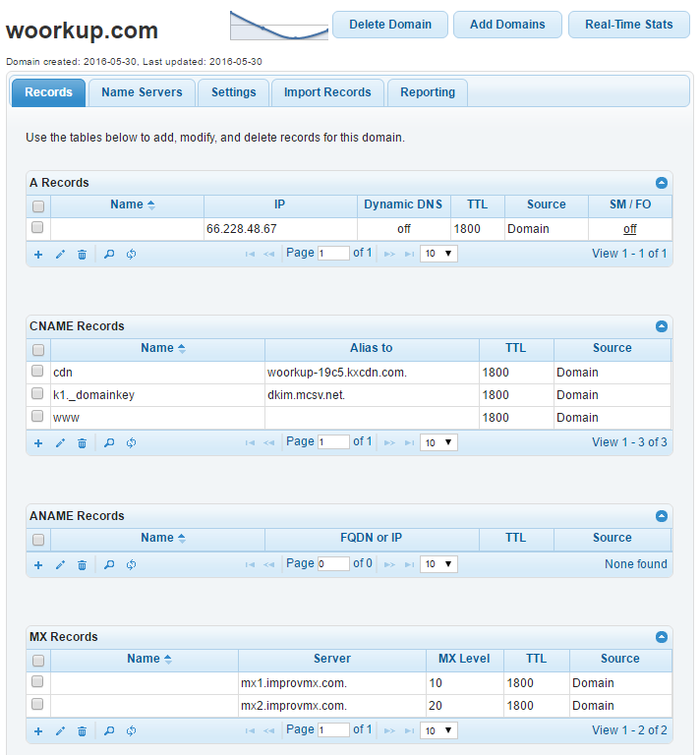
Task: Edit selected CNAME record with pencil icon
Action: [x=60, y=443]
